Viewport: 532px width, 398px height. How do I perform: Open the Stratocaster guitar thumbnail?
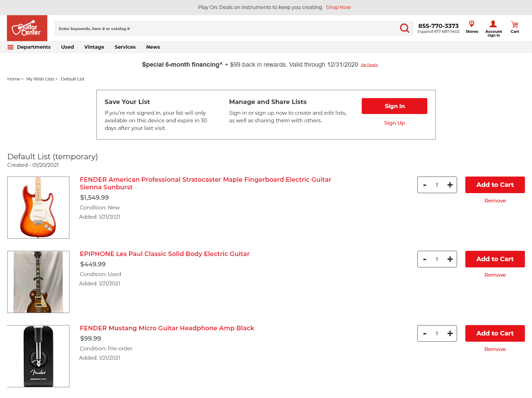pyautogui.click(x=38, y=208)
